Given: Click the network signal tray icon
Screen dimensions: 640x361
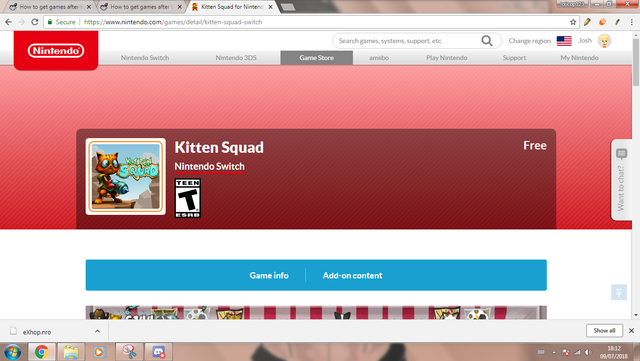Looking at the screenshot, I should click(x=577, y=352).
